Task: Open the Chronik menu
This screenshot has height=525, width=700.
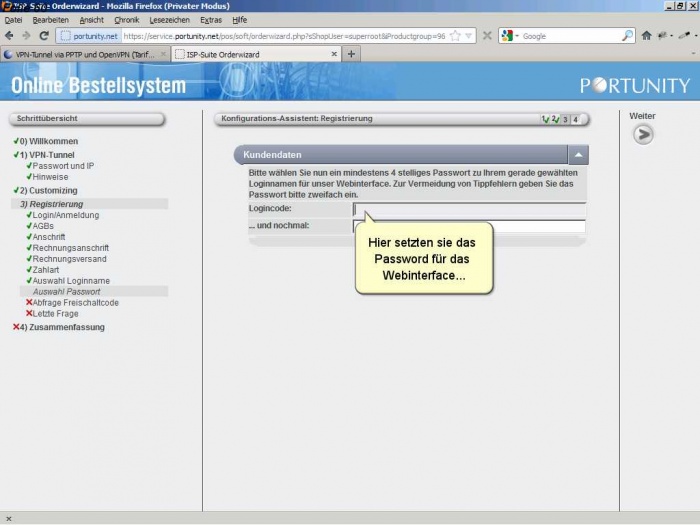Action: [127, 19]
